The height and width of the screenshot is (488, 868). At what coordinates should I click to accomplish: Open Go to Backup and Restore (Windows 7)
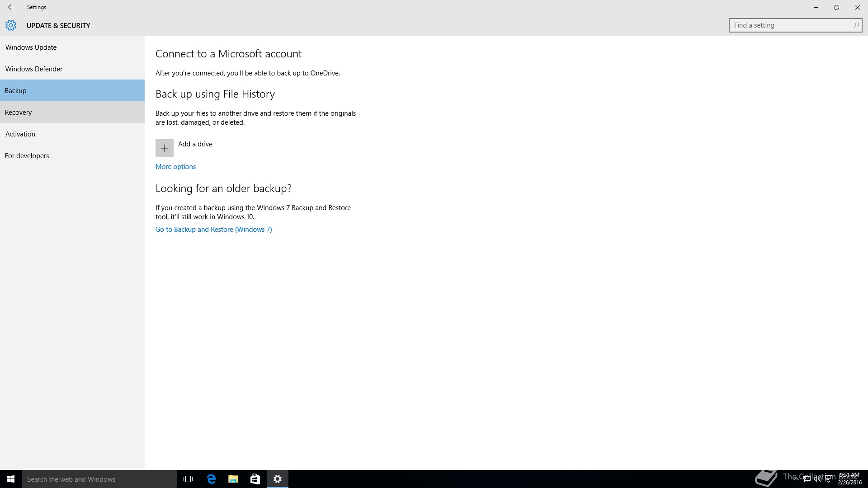[214, 229]
